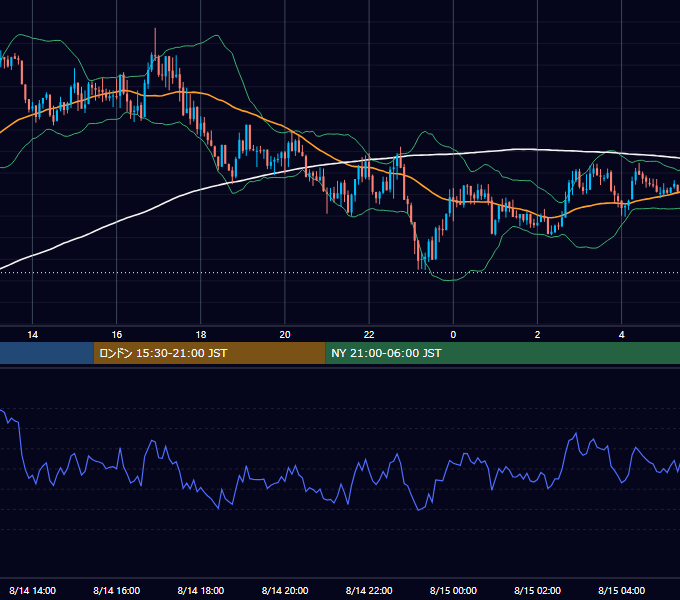Viewport: 680px width, 600px height.
Task: Click the 0 hour axis label
Action: [453, 335]
